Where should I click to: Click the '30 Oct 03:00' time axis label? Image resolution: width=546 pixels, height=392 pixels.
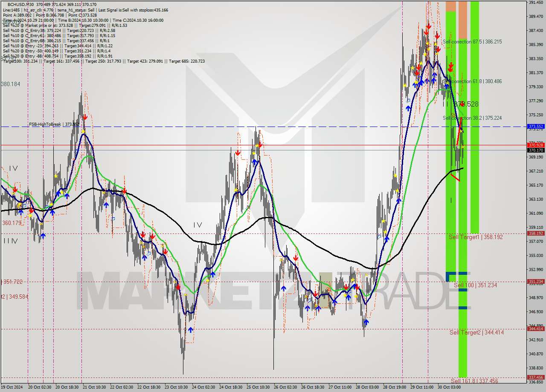(x=450, y=387)
